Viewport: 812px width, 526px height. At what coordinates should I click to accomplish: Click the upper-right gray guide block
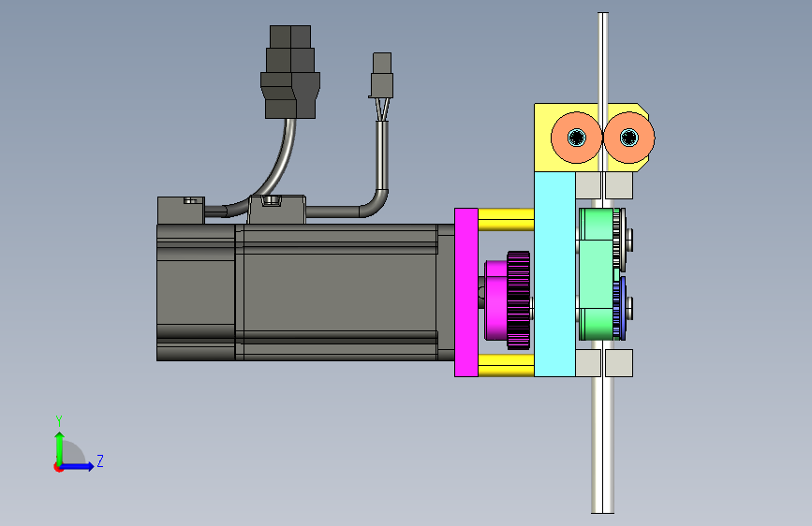pos(619,185)
